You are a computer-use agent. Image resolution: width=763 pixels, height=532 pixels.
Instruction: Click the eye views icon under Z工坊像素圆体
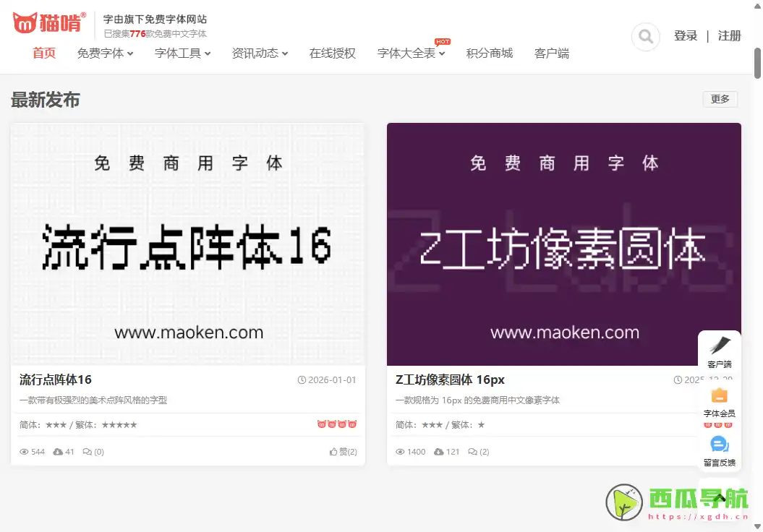400,451
